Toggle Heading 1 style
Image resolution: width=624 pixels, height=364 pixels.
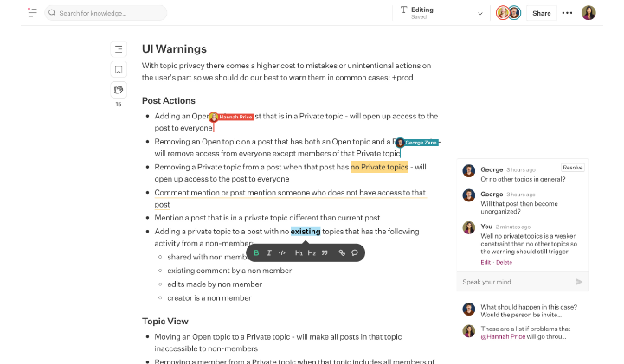[299, 252]
